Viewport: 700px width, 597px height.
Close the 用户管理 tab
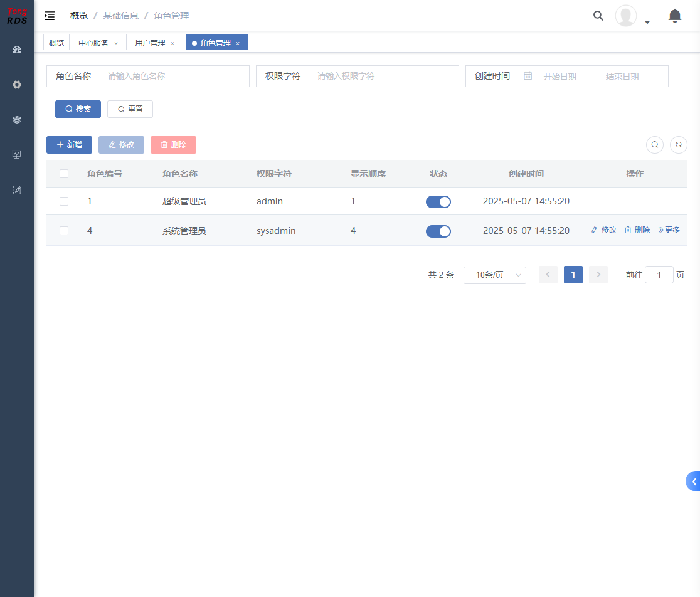172,43
